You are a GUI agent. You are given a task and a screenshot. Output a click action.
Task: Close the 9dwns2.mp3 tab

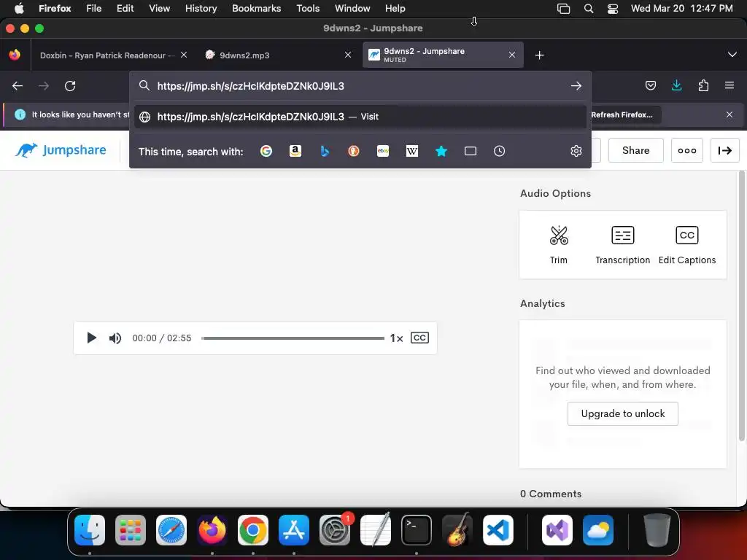348,55
